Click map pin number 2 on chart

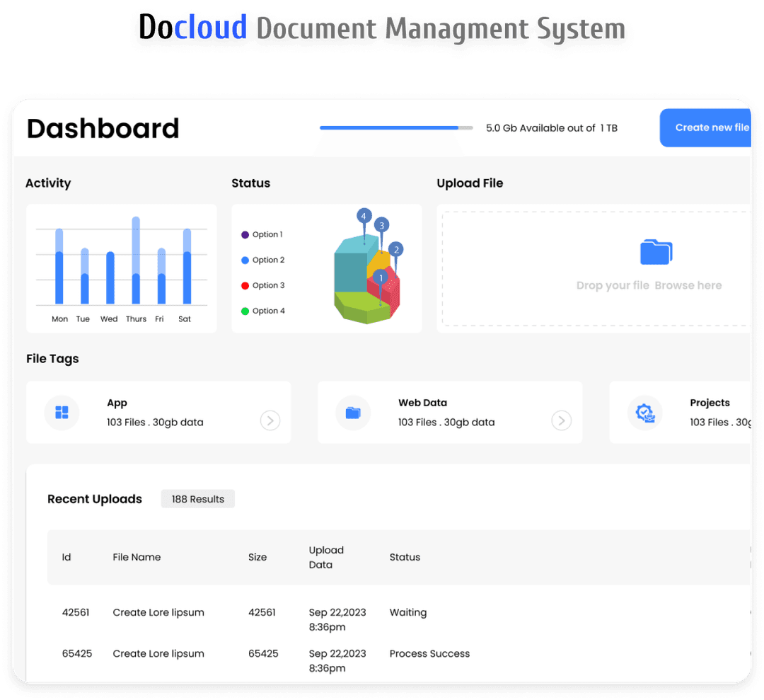point(396,249)
